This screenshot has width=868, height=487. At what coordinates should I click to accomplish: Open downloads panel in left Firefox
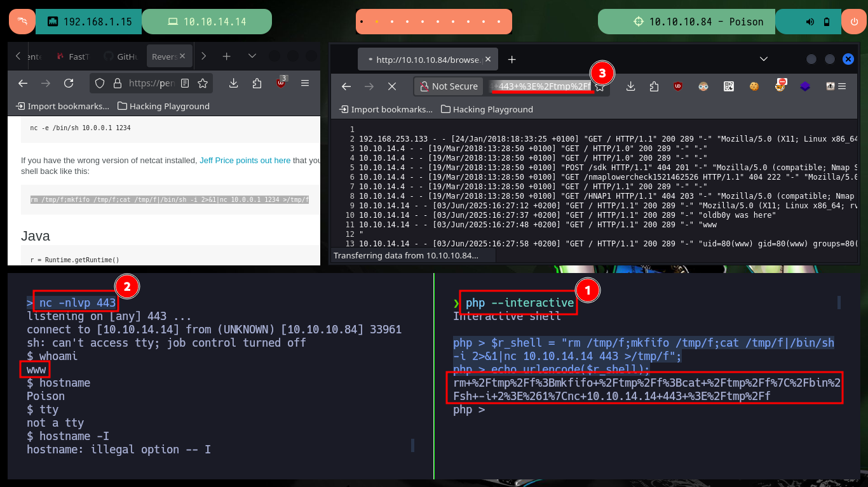(x=233, y=83)
